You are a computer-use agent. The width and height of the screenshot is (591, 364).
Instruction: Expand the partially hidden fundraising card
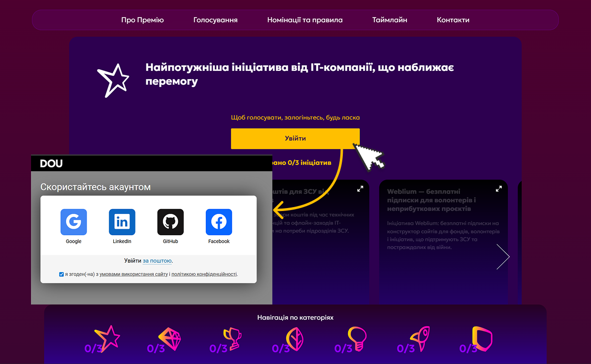click(x=360, y=188)
